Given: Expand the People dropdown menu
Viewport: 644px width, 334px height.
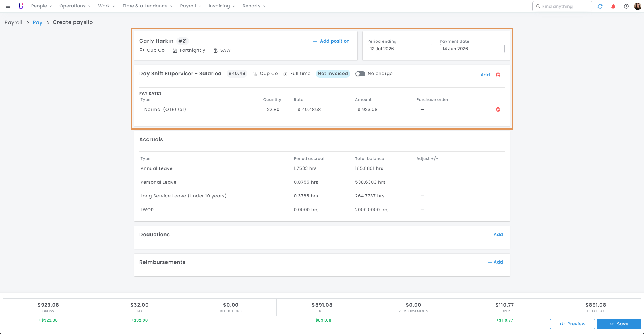Looking at the screenshot, I should click(x=42, y=6).
